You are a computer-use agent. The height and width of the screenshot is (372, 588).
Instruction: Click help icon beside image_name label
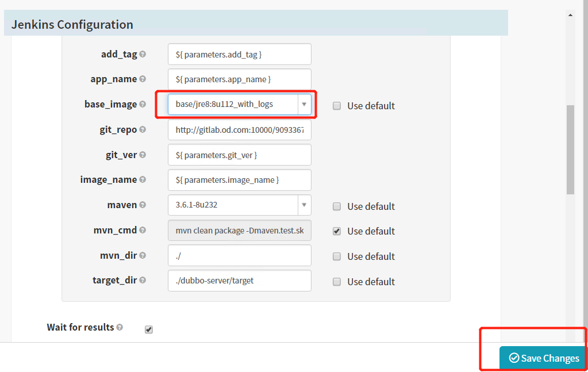tap(143, 180)
